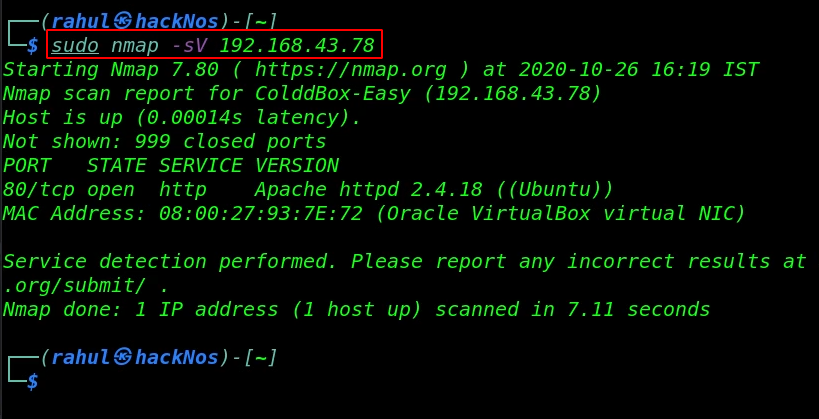Click the underlined sudo command word
The image size is (819, 419).
(x=75, y=46)
